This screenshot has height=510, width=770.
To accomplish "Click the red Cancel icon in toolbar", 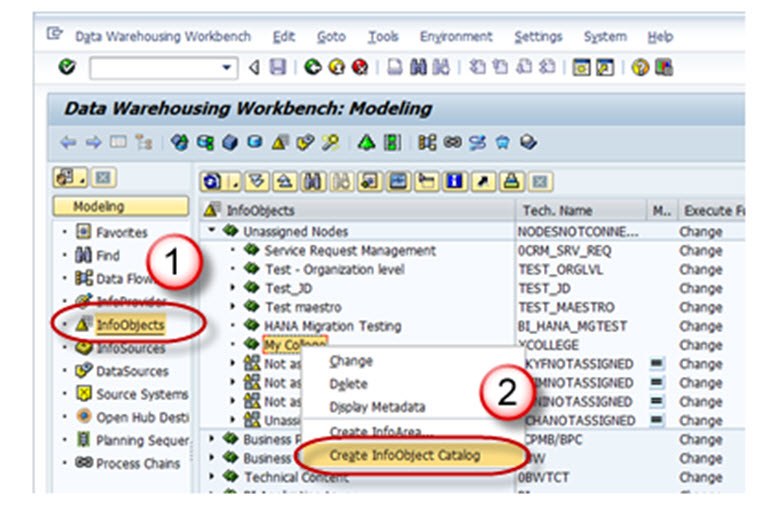I will coord(359,68).
